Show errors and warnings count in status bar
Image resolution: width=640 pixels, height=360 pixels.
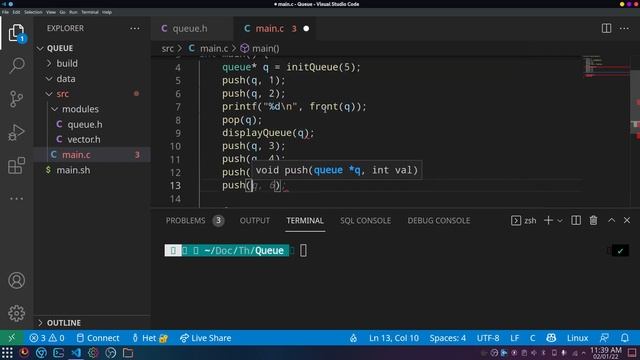tap(47, 338)
